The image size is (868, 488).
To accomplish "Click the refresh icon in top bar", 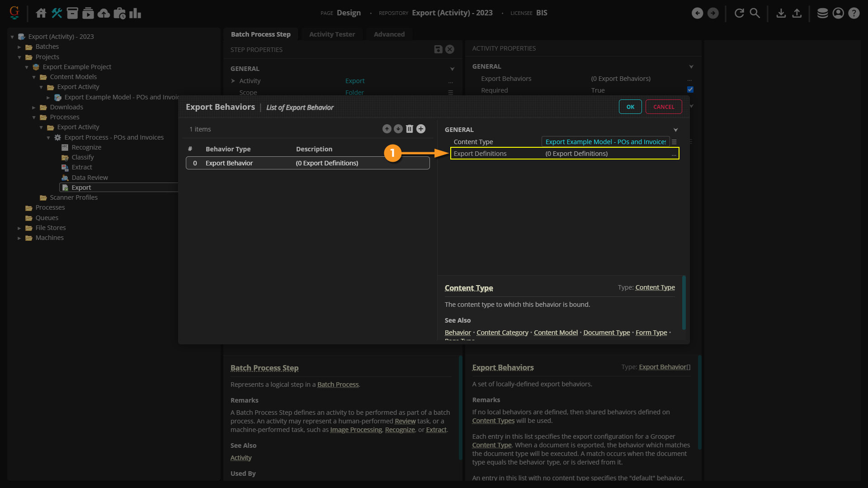I will point(739,13).
